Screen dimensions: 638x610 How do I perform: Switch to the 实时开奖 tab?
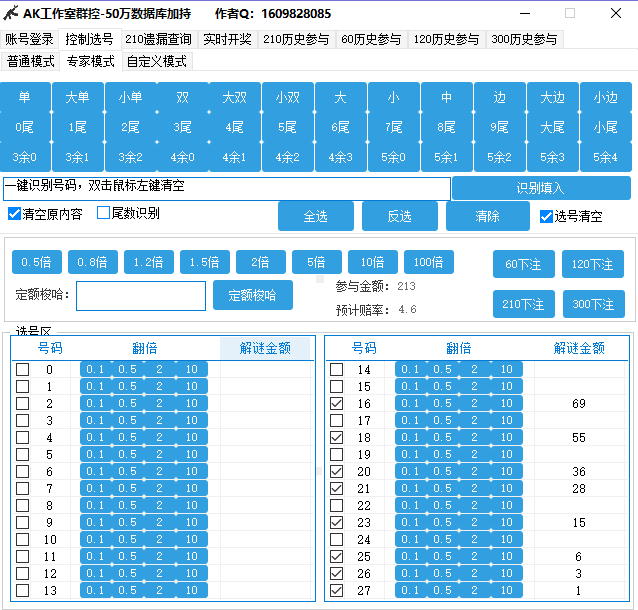pyautogui.click(x=227, y=39)
